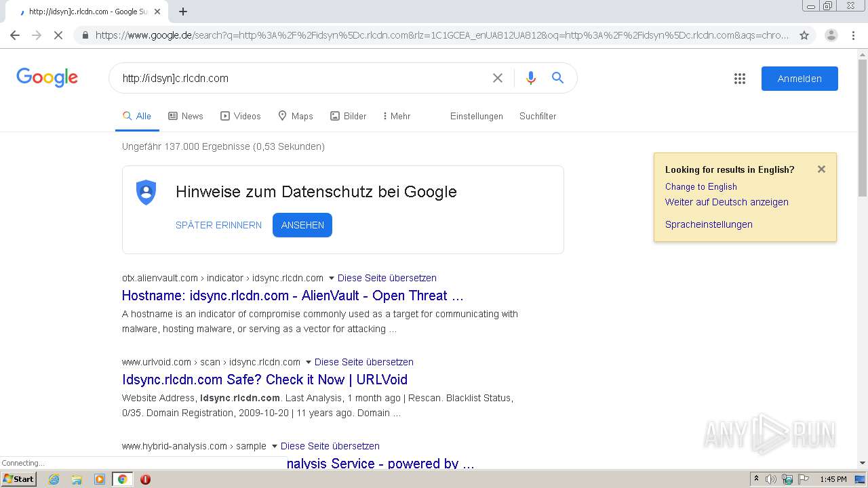Click the network tray icon
The width and height of the screenshot is (868, 488).
[787, 479]
